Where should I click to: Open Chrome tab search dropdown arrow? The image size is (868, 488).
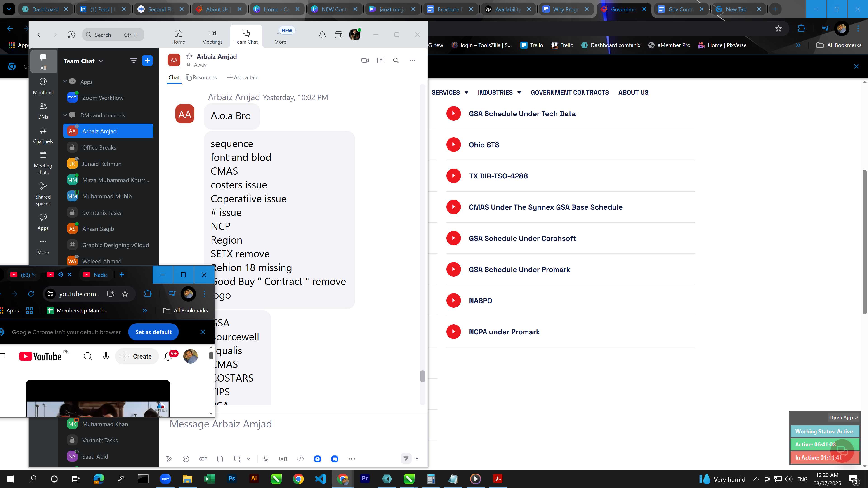point(9,9)
